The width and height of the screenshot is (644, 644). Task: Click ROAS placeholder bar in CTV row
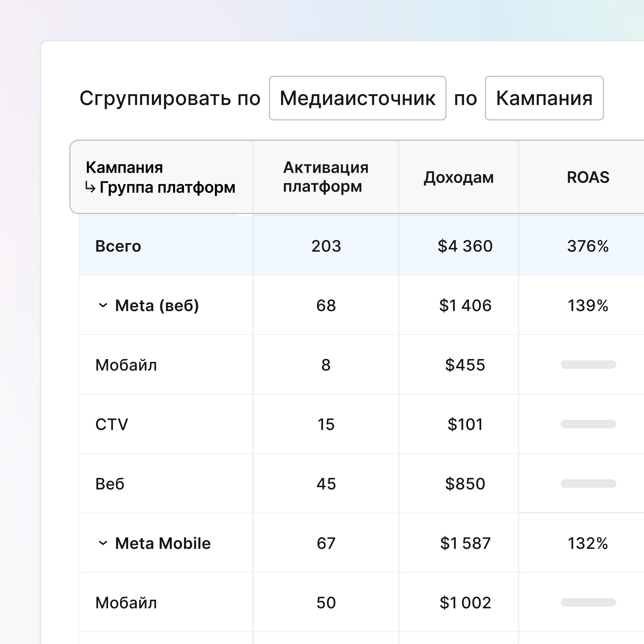588,424
